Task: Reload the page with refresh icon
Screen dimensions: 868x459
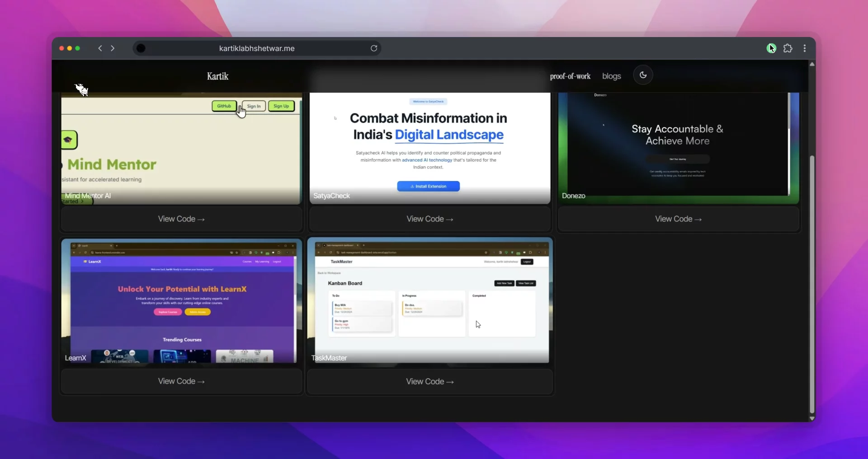Action: pyautogui.click(x=374, y=48)
